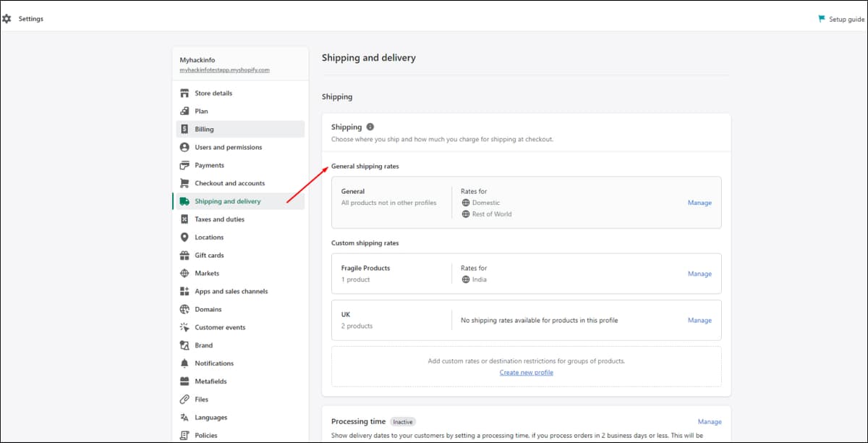Click the Brand icon in sidebar

coord(184,346)
